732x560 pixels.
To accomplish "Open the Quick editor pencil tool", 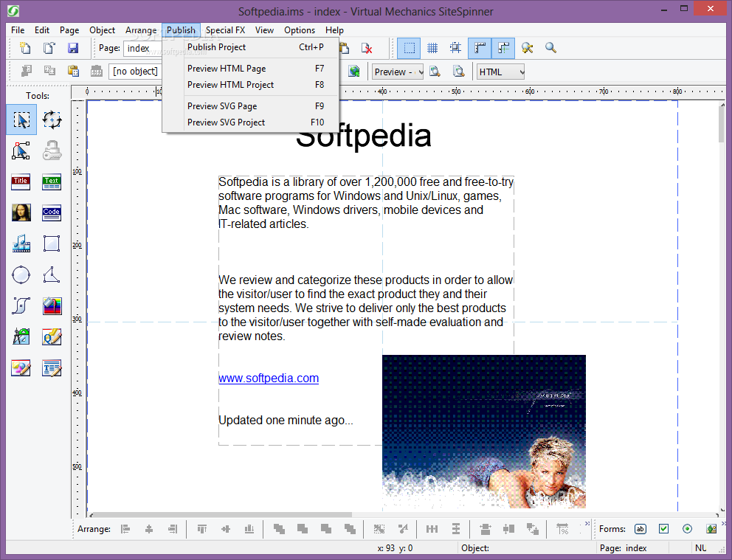I will coord(52,336).
